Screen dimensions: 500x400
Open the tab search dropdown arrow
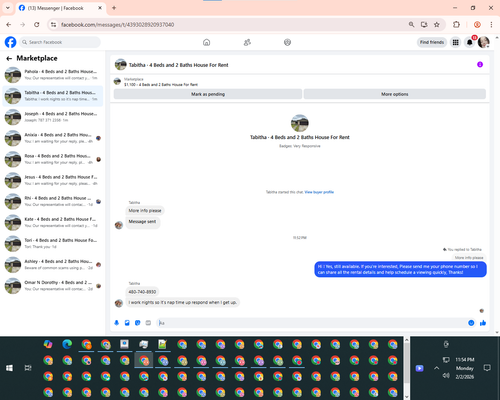[x=8, y=8]
